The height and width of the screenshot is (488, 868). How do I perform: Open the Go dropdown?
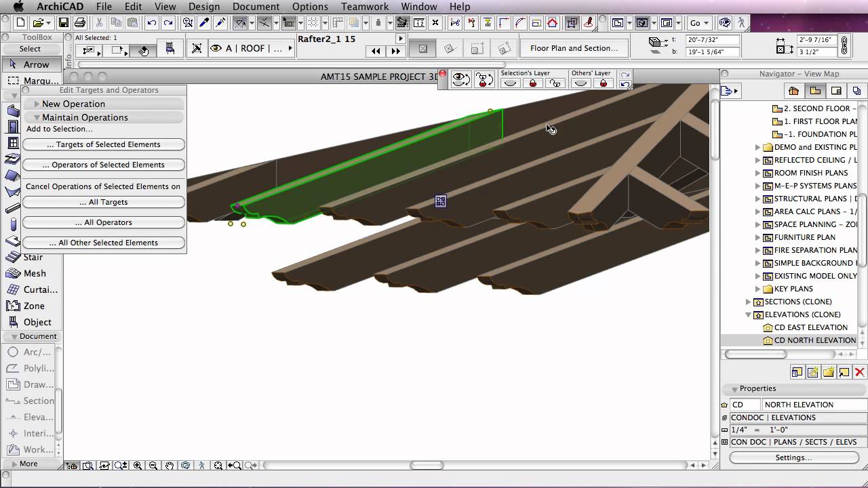click(698, 22)
